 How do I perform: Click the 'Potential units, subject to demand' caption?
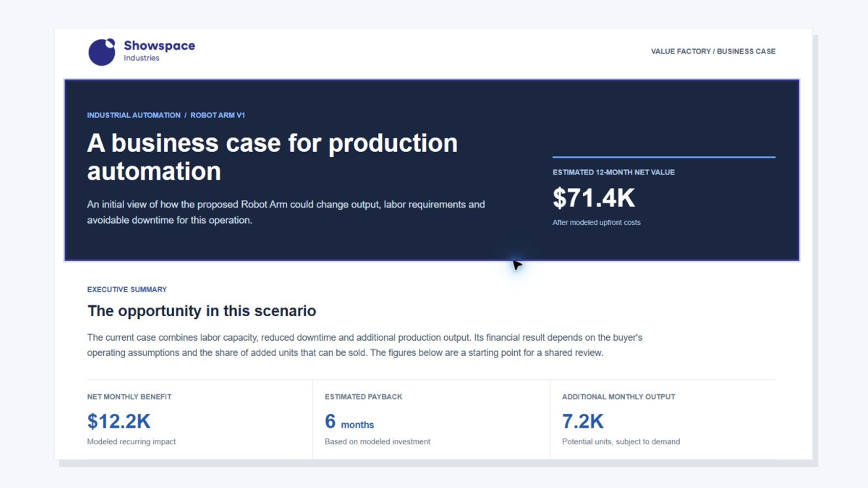621,441
